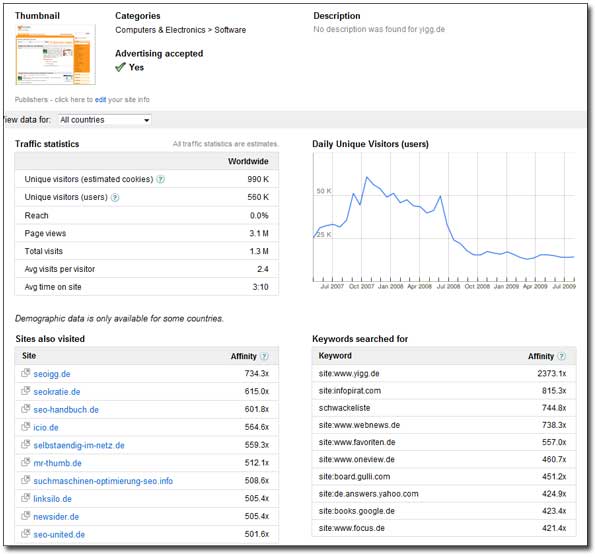
Task: Click the Total visits 1.3 M value
Action: pyautogui.click(x=259, y=251)
